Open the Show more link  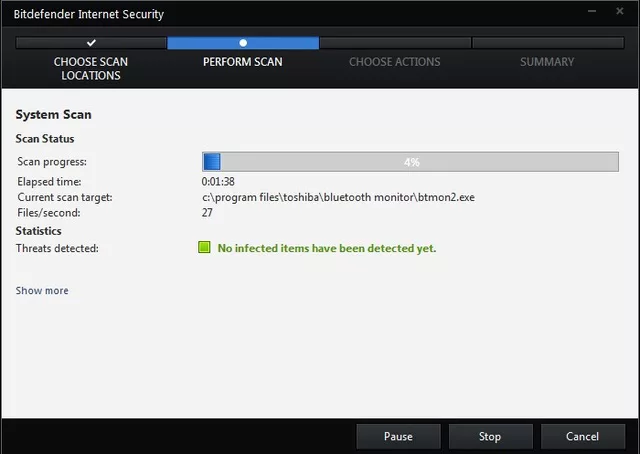(42, 291)
